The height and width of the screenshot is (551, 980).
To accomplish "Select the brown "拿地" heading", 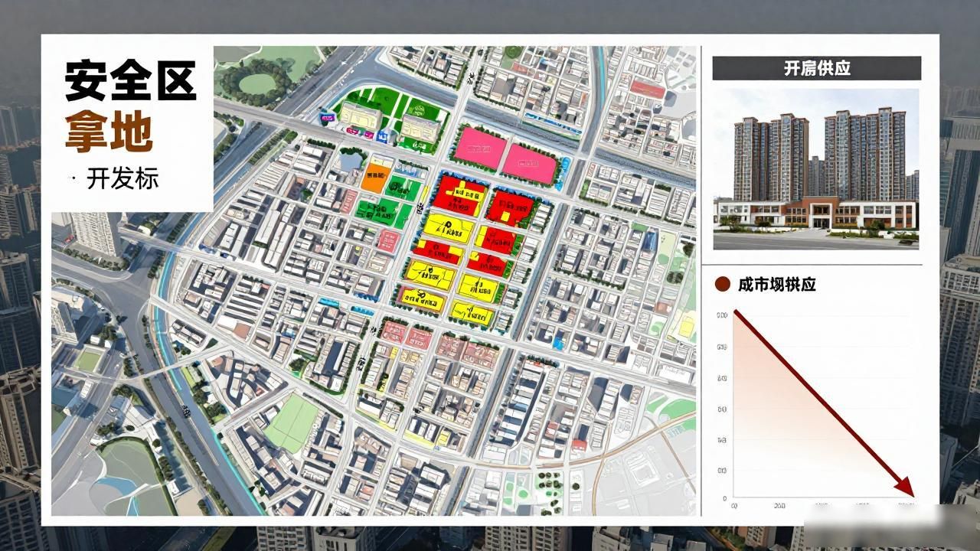I will pyautogui.click(x=108, y=132).
